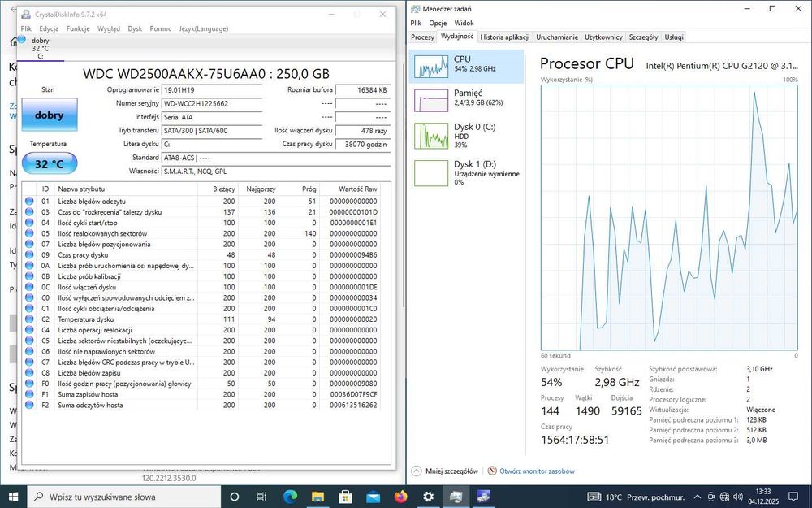The height and width of the screenshot is (508, 812).
Task: Switch to Usługi tab
Action: point(674,37)
